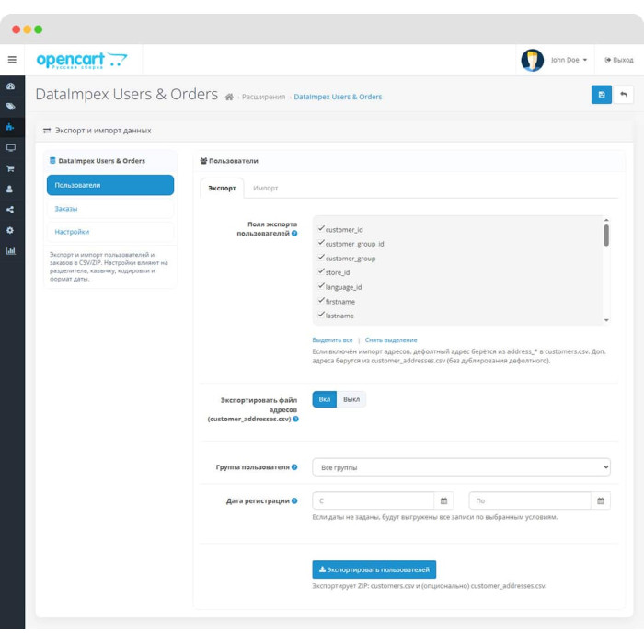Open the sales cart sidebar icon
Viewport: 644px width, 644px height.
point(11,168)
